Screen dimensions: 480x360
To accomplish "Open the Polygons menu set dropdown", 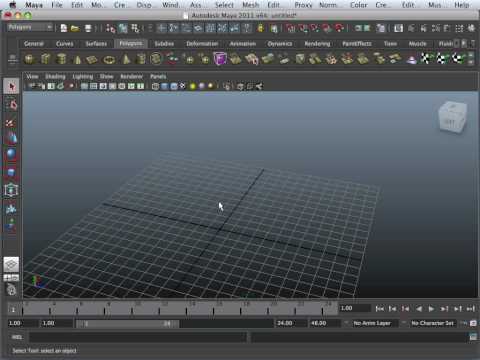I will tap(30, 27).
